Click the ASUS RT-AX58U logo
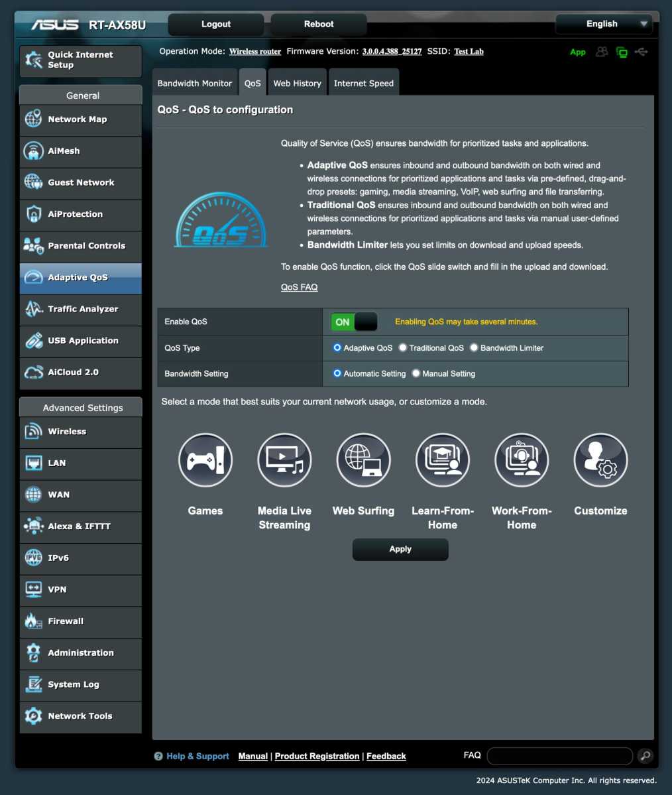The image size is (672, 795). [x=88, y=25]
